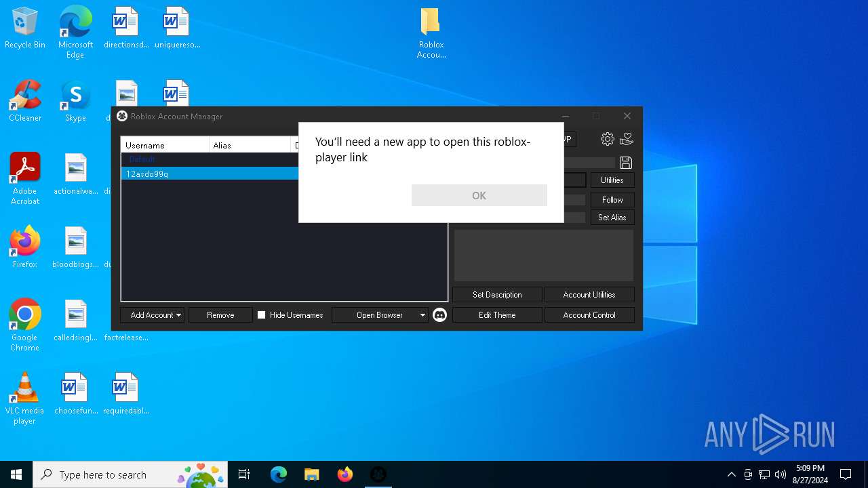Open the Roblox Accou... desktop folder
Screen dimensions: 868x488
pos(431,33)
